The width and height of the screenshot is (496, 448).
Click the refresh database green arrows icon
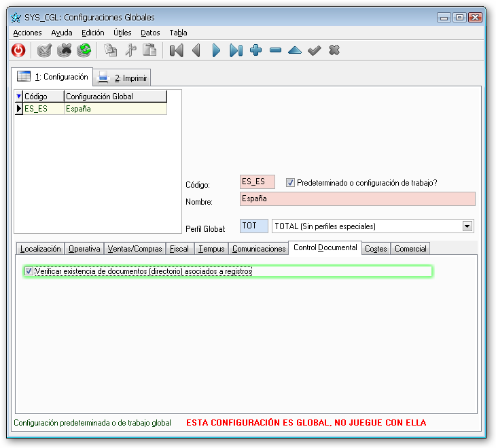pyautogui.click(x=84, y=50)
